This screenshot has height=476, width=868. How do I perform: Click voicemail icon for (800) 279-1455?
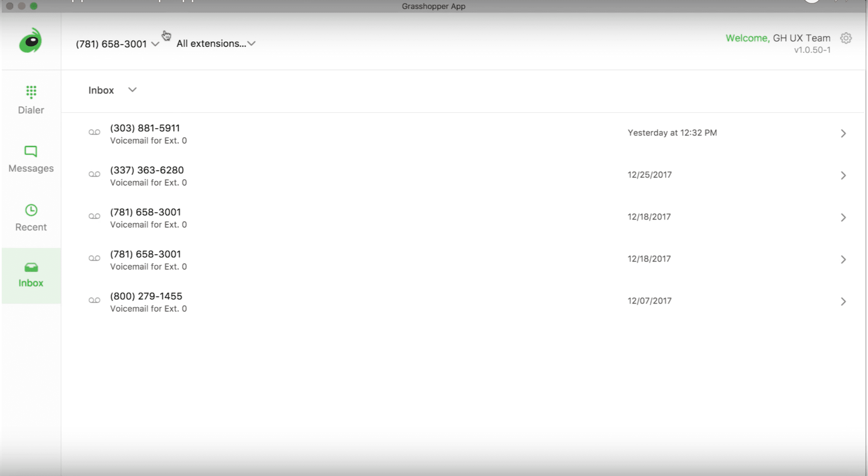coord(94,300)
